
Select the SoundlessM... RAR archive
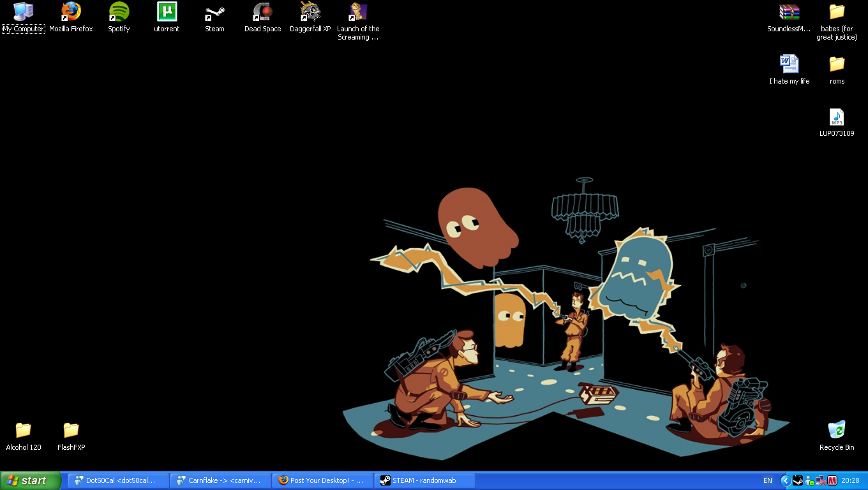point(789,12)
